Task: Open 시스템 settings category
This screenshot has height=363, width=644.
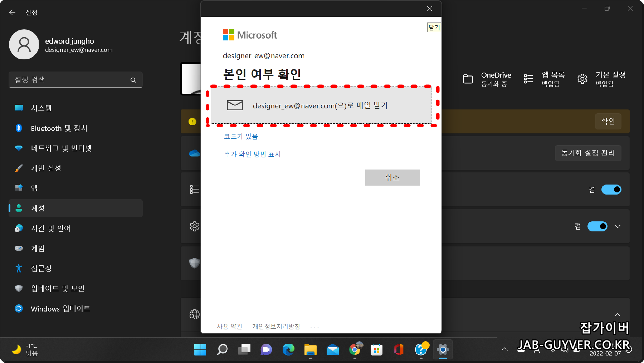Action: point(75,108)
